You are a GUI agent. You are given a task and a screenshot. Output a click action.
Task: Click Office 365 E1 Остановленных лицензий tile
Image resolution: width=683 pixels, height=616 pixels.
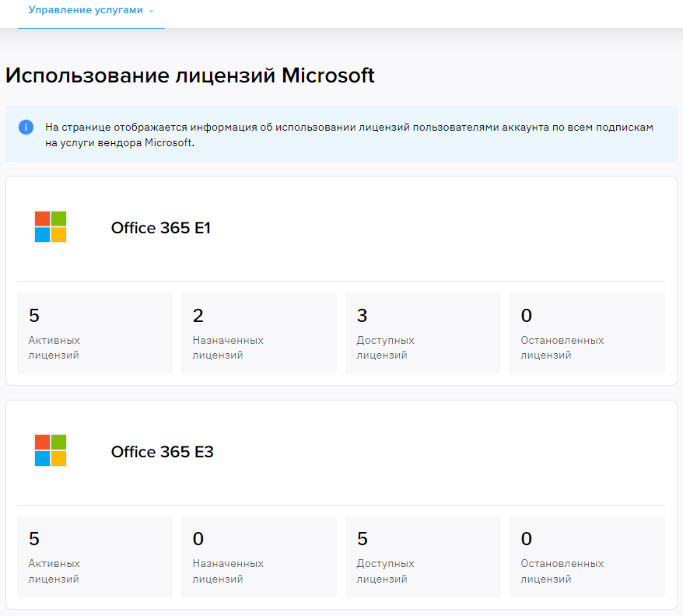tap(587, 333)
